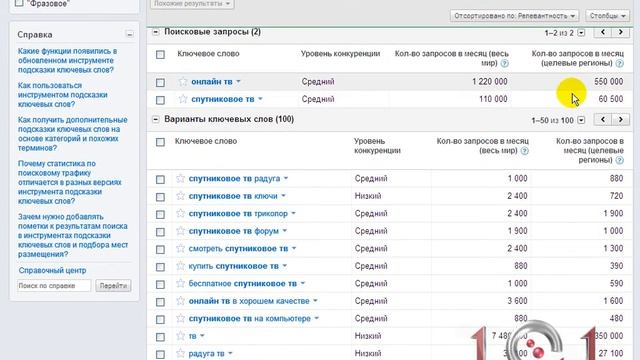Viewport: 640px width, 360px height.
Task: Star the 'тв' keyword row
Action: pyautogui.click(x=180, y=336)
